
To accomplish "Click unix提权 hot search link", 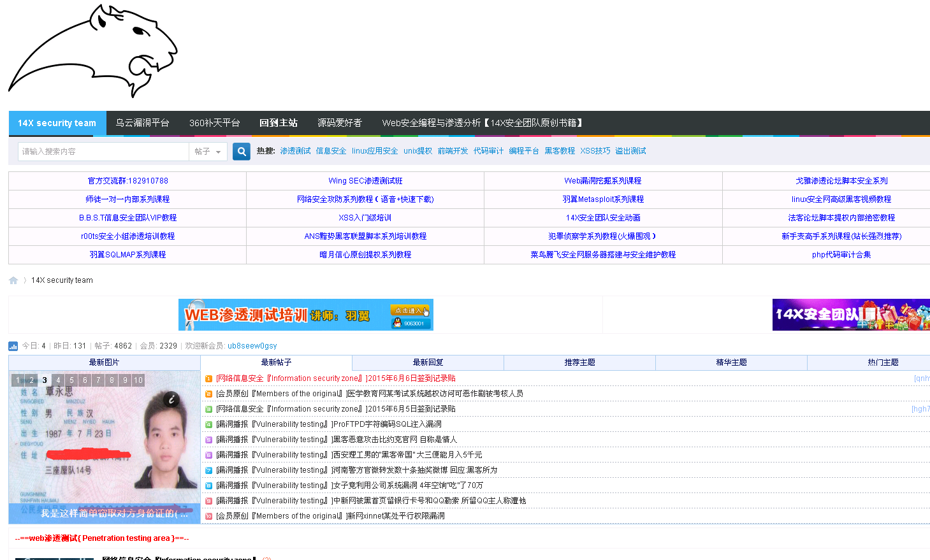I will pyautogui.click(x=418, y=151).
